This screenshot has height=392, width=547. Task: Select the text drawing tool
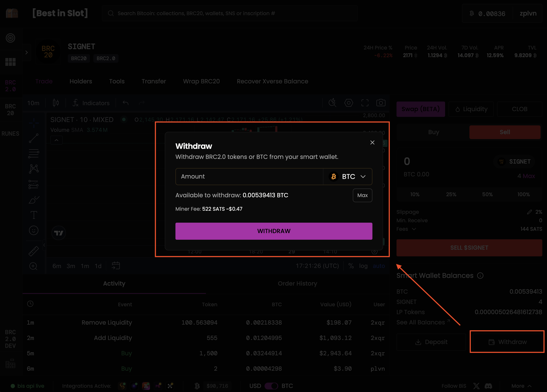click(x=34, y=215)
